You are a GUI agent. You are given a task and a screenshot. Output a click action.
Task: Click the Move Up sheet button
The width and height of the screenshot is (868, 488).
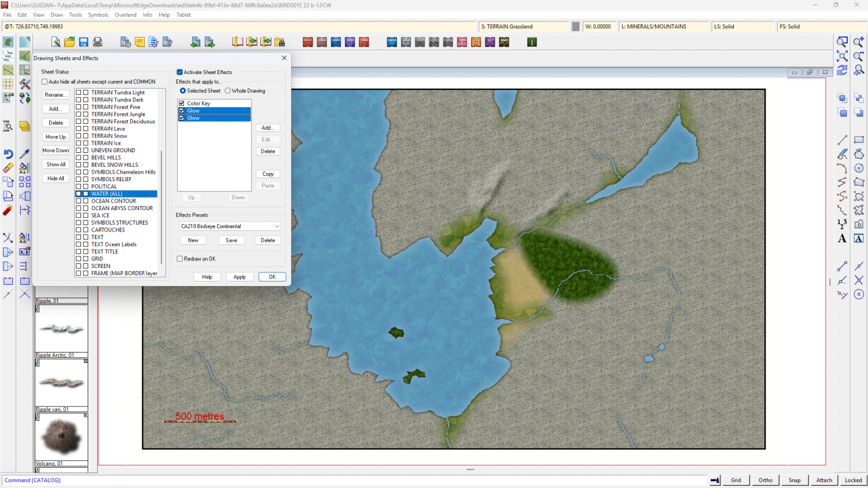pyautogui.click(x=56, y=137)
